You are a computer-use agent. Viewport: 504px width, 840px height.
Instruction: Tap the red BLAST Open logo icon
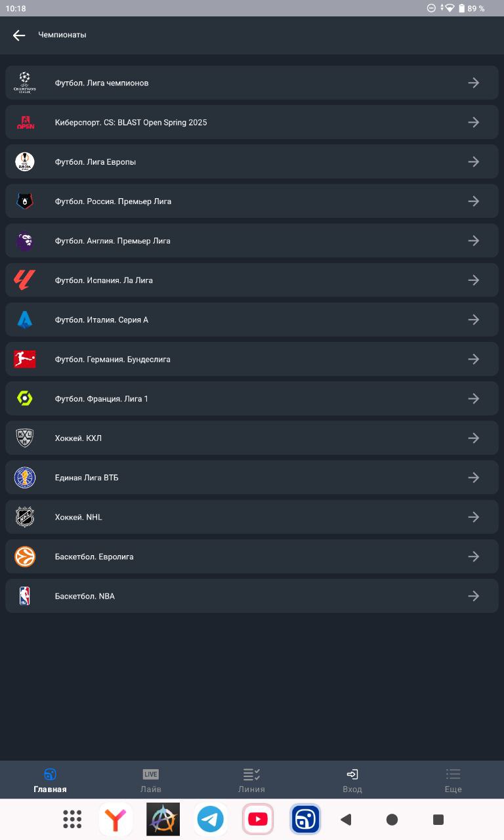point(25,122)
